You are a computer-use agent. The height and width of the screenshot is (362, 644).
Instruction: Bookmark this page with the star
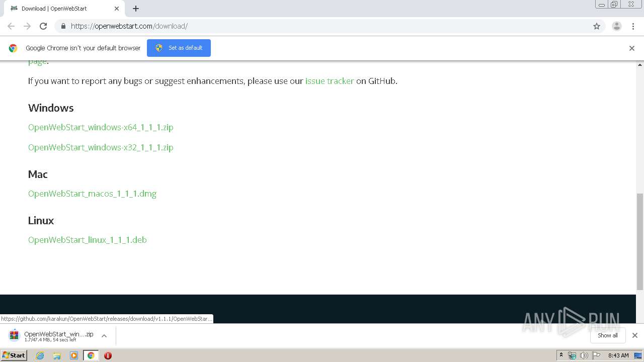coord(597,26)
